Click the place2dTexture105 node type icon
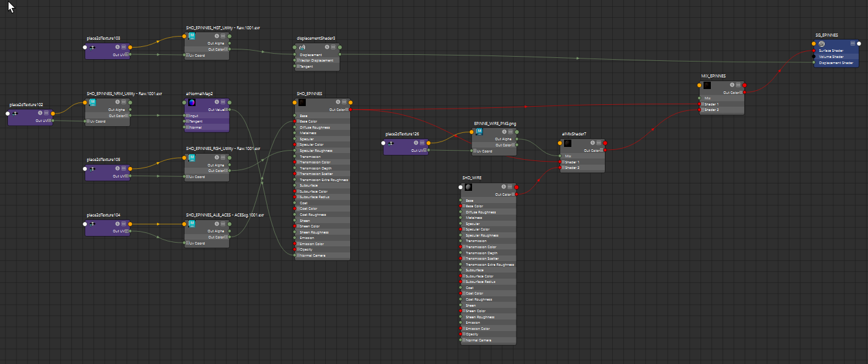The height and width of the screenshot is (364, 868). coord(91,168)
